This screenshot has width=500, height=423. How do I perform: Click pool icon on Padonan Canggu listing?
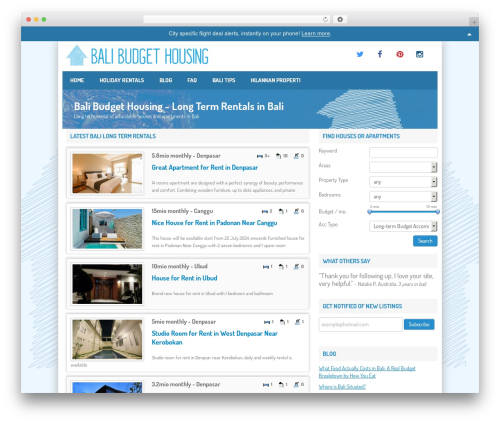296,211
